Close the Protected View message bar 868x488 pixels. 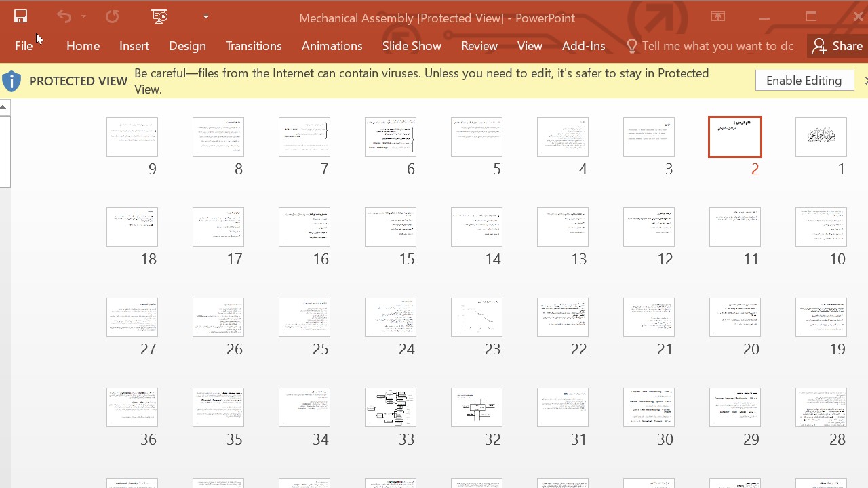click(x=865, y=81)
